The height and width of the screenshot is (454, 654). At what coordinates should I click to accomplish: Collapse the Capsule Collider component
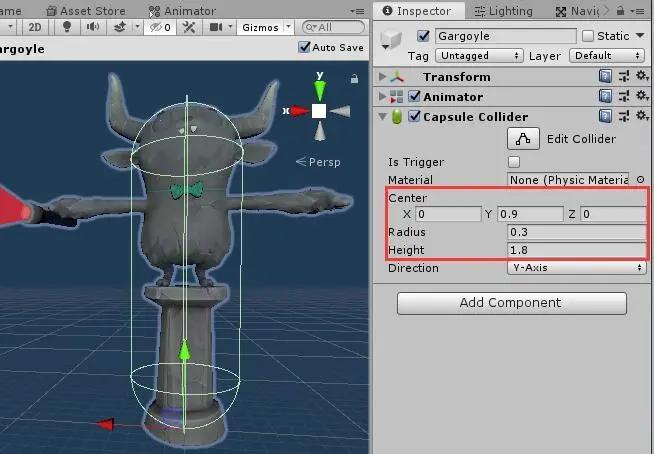382,116
